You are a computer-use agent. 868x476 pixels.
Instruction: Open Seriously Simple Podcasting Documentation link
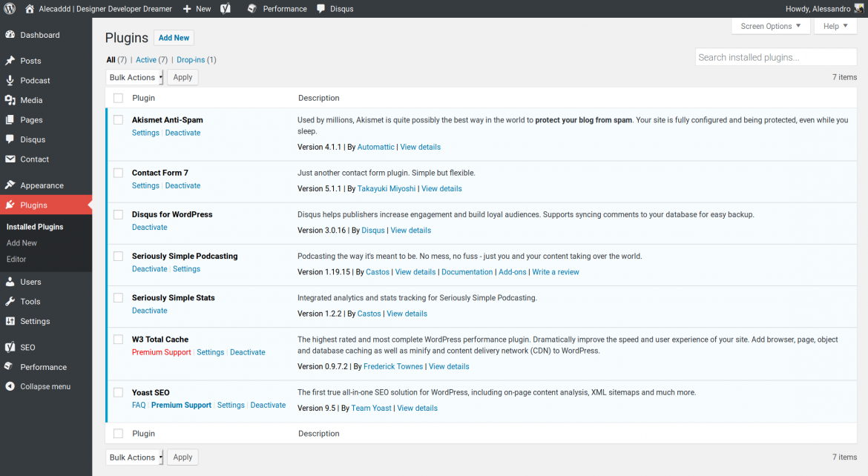[x=467, y=272]
